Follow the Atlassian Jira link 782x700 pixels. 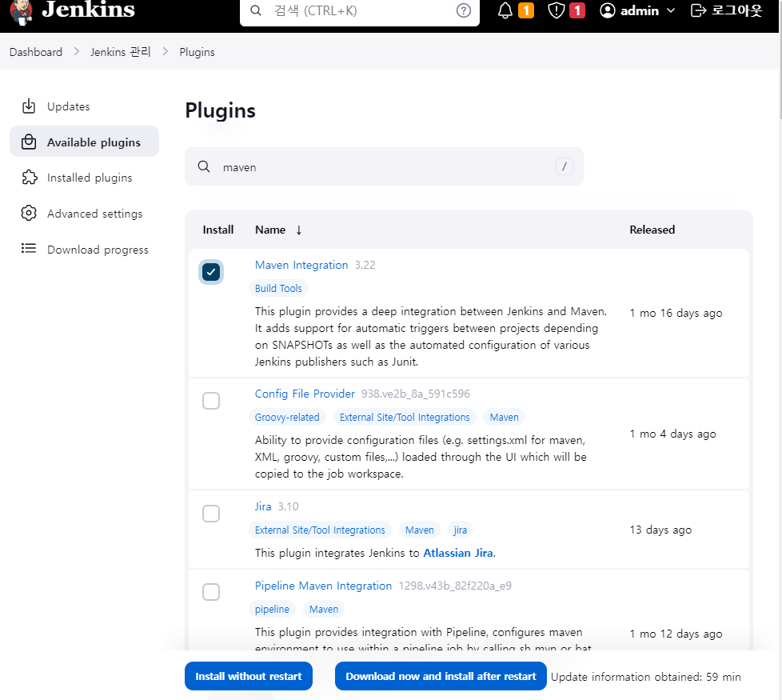[x=458, y=553]
